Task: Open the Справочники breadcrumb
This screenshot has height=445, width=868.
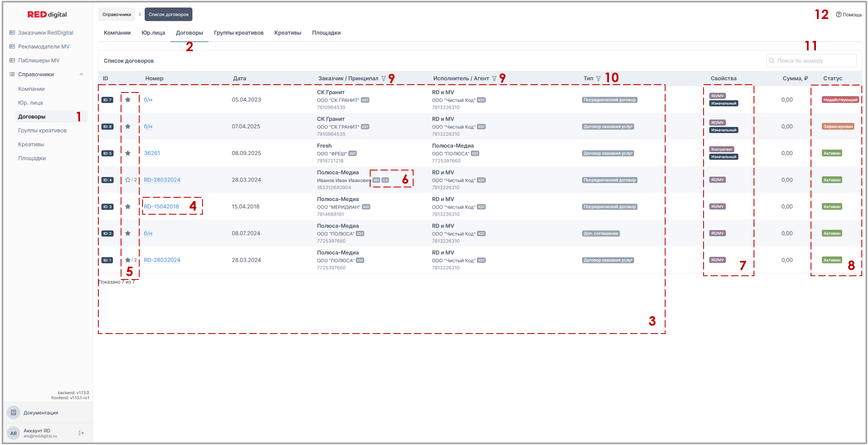Action: (117, 14)
